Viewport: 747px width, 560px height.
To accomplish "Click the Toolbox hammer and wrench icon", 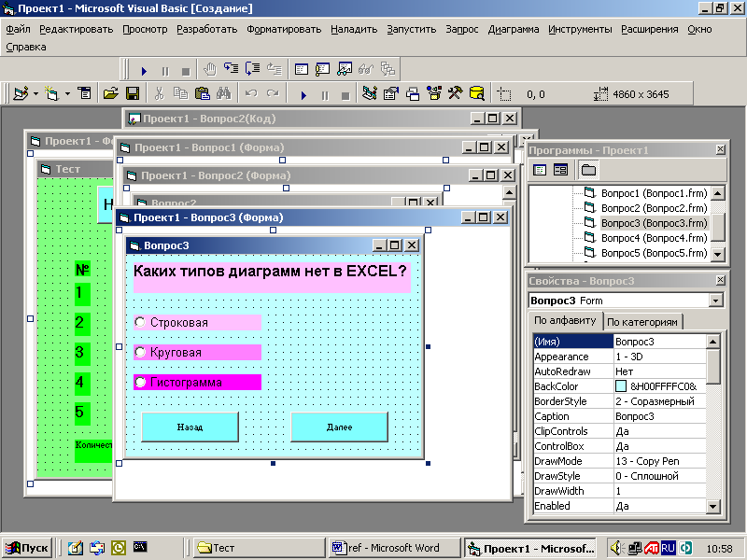I will click(x=455, y=93).
